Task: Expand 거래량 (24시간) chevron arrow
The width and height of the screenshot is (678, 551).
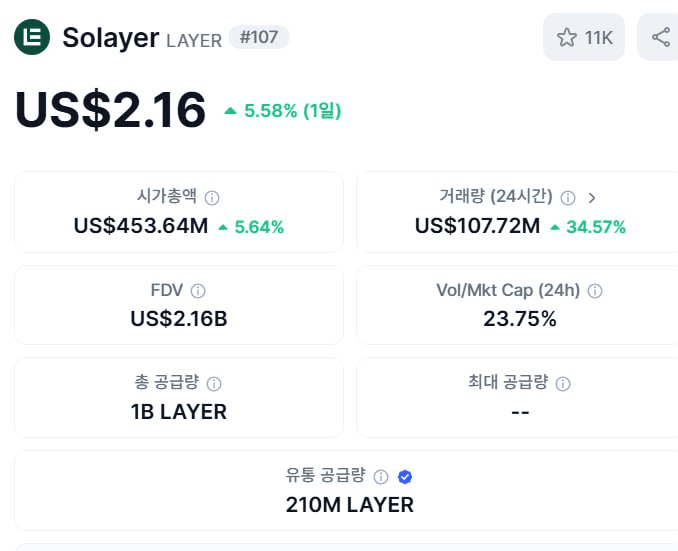Action: [592, 198]
